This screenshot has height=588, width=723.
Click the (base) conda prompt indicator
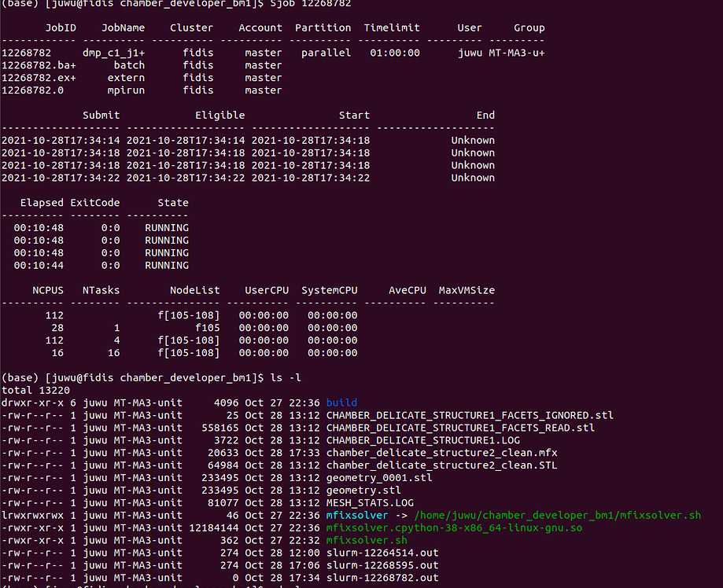pyautogui.click(x=18, y=377)
